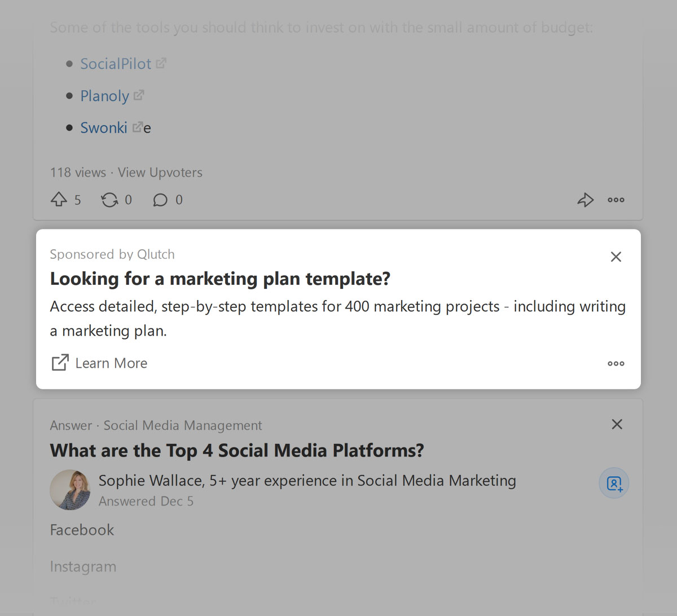Click the 'Instagram' answer text
This screenshot has height=616, width=677.
click(83, 567)
